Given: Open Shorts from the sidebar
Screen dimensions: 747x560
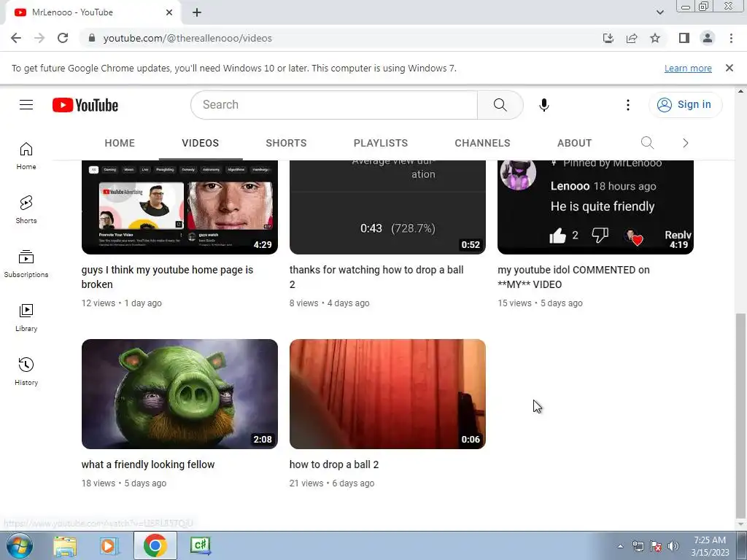Looking at the screenshot, I should 26,209.
